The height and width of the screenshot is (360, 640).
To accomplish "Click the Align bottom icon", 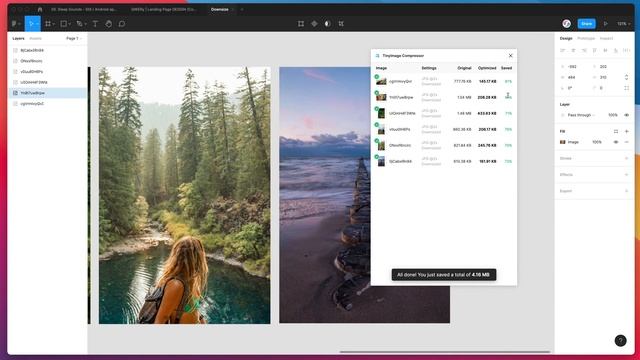I will coord(616,50).
